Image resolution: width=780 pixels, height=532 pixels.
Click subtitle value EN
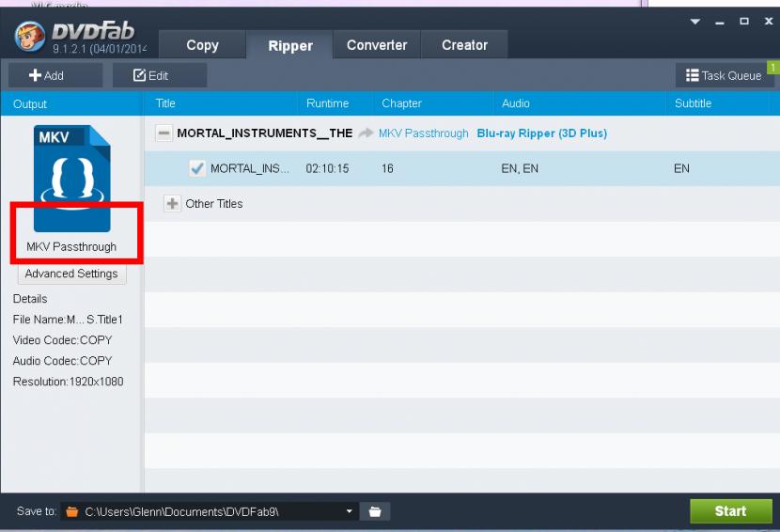[x=681, y=168]
